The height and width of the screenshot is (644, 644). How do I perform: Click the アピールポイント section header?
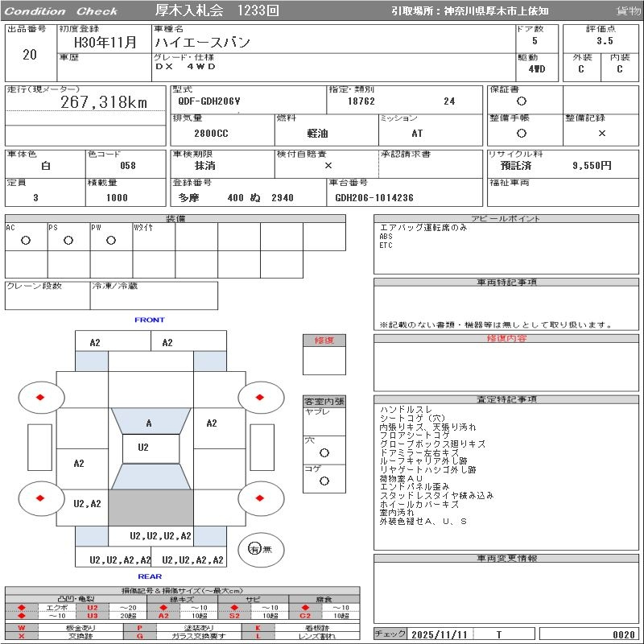[x=506, y=219]
